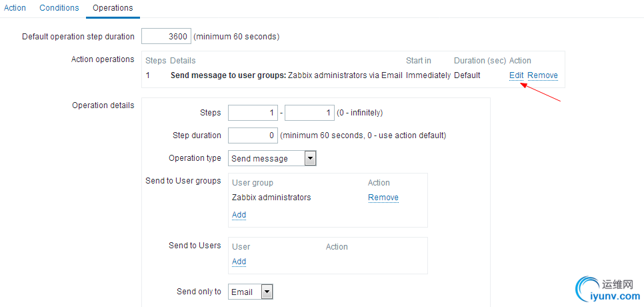Click the Immediately value under Start in
The image size is (644, 307).
pos(428,75)
